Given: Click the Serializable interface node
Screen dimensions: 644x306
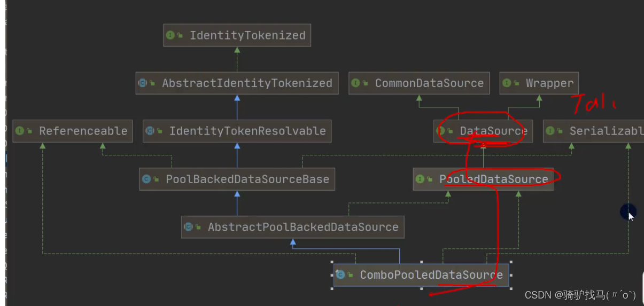Looking at the screenshot, I should pyautogui.click(x=593, y=131).
